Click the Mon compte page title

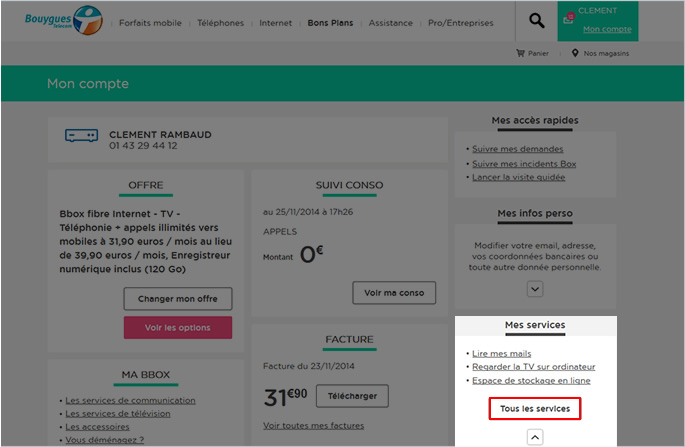(88, 83)
